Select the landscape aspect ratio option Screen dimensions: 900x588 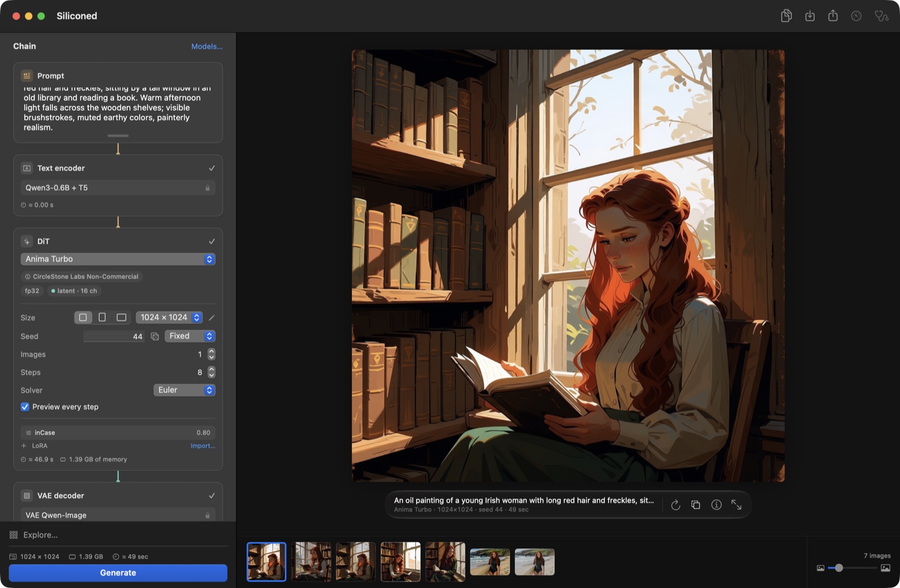tap(121, 318)
